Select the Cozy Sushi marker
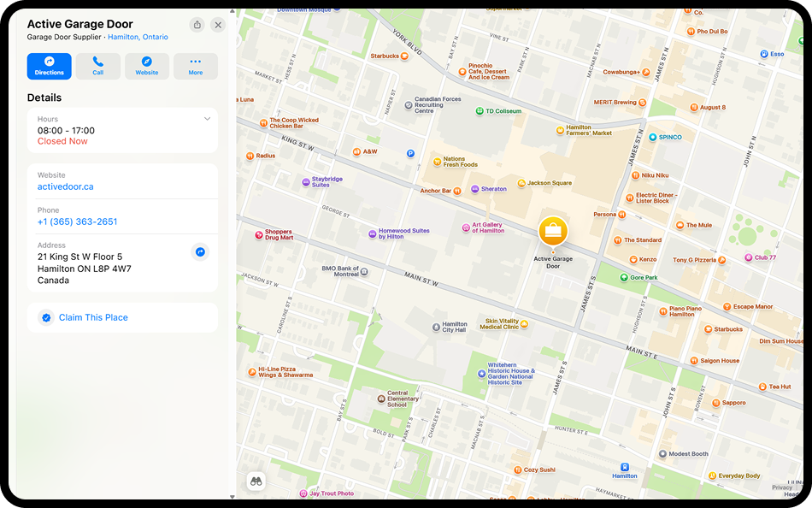Screen dimensions: 812x508 click(517, 470)
